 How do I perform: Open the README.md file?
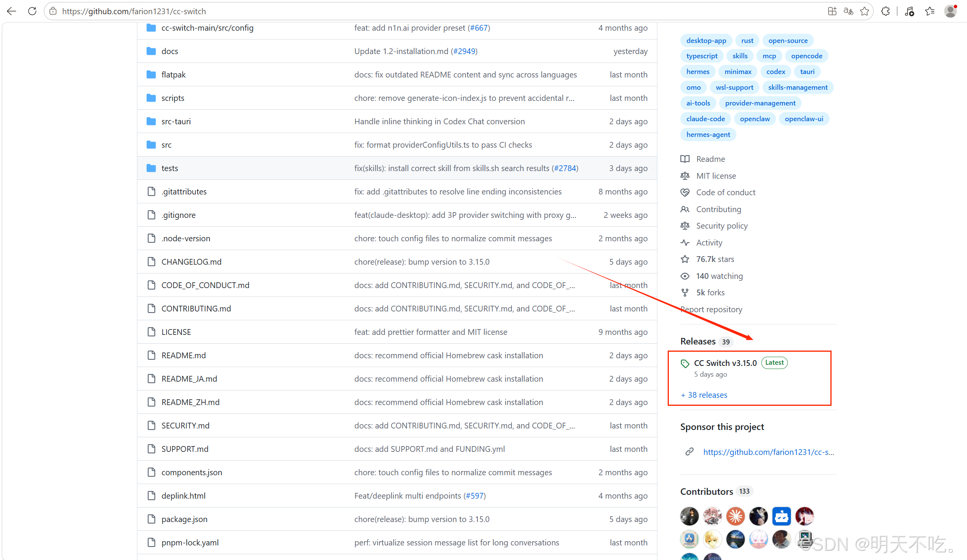183,356
